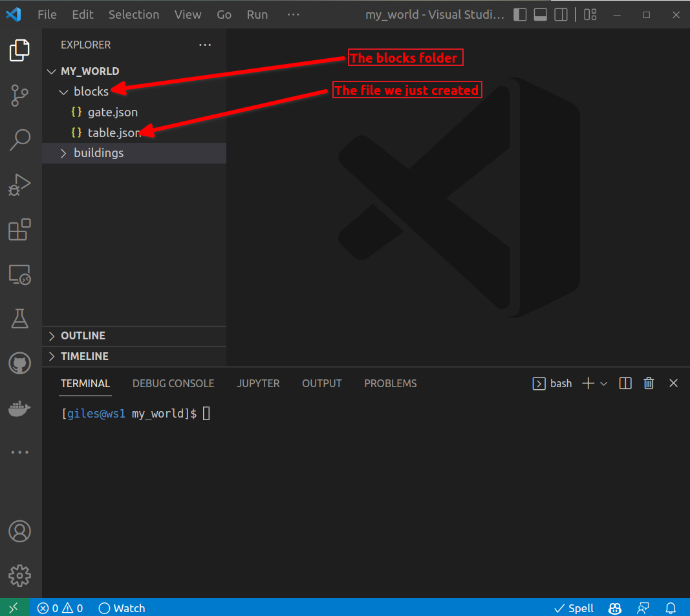The height and width of the screenshot is (616, 690).
Task: Open the new terminal launch profile dropdown
Action: [604, 383]
